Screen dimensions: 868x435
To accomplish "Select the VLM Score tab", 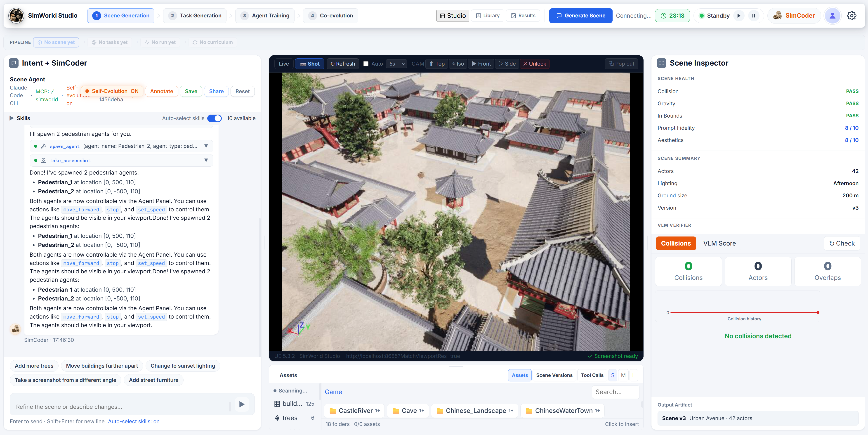I will pyautogui.click(x=719, y=243).
